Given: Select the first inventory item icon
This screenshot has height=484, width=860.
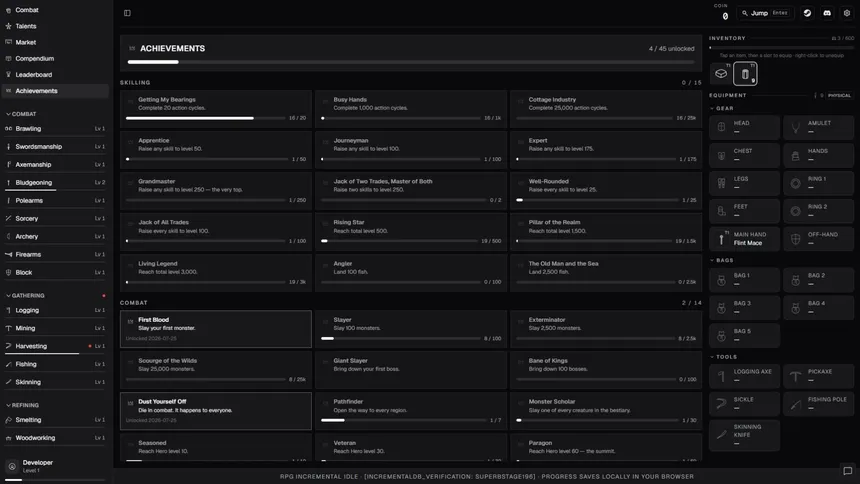Looking at the screenshot, I should 721,74.
